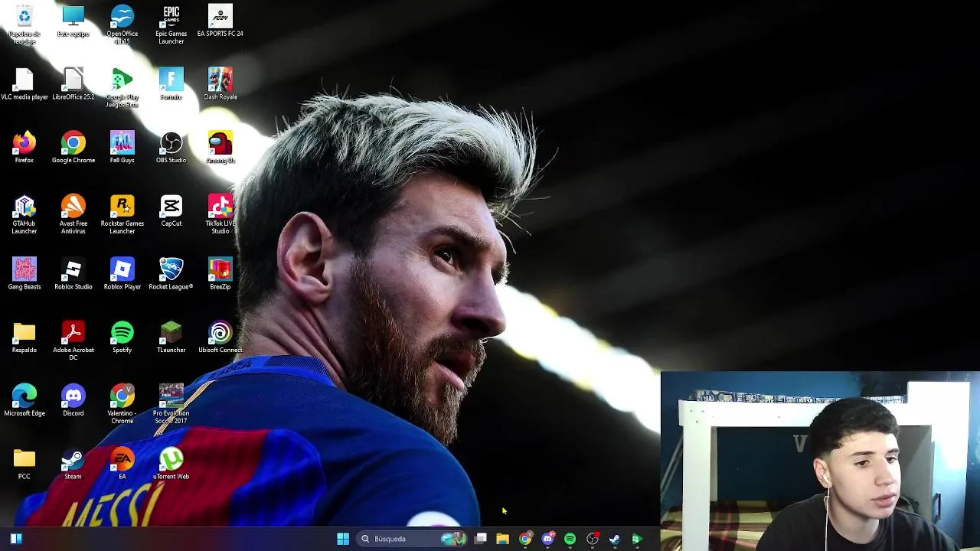This screenshot has width=980, height=551.
Task: Open Google Play Games from the taskbar
Action: coord(636,539)
